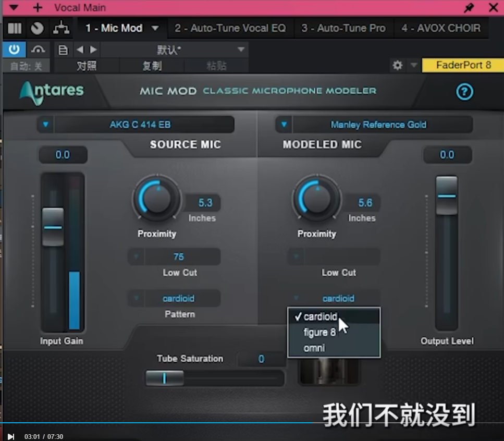Screen dimensions: 504x441
Task: Click the modeled proximity 5.6 value
Action: pos(365,203)
